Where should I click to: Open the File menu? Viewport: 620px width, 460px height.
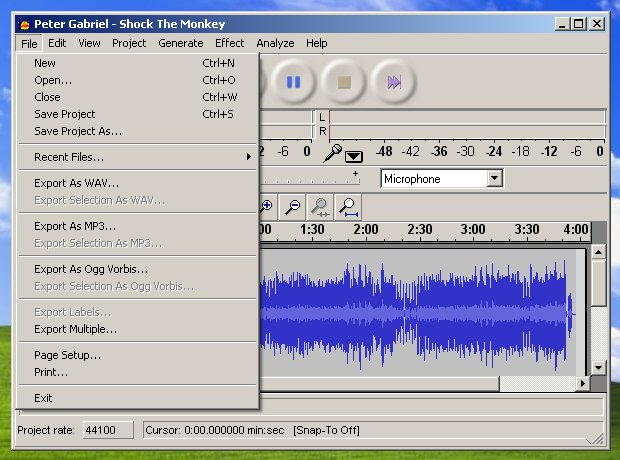pyautogui.click(x=29, y=44)
